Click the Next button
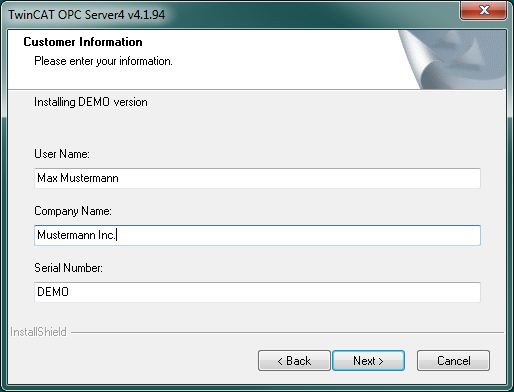This screenshot has height=392, width=514. (368, 361)
